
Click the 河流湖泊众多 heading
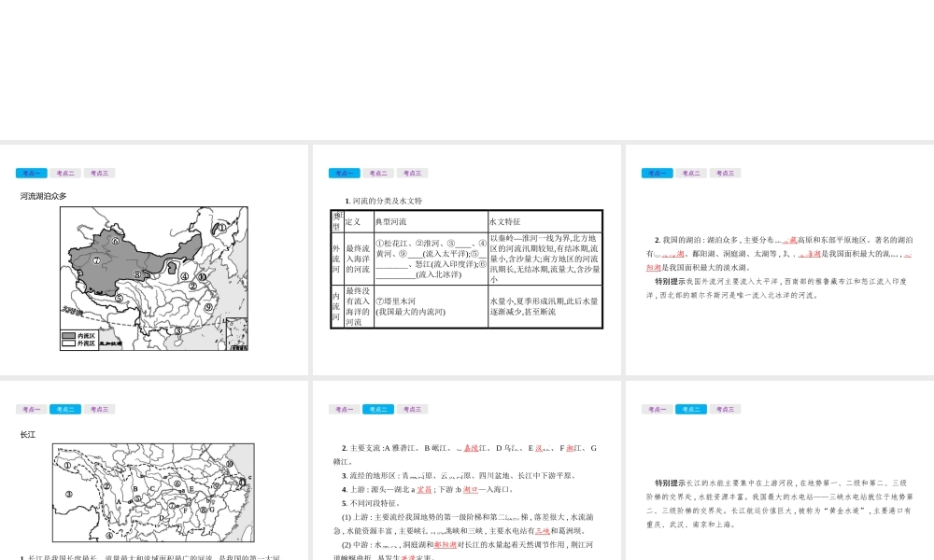(x=44, y=196)
